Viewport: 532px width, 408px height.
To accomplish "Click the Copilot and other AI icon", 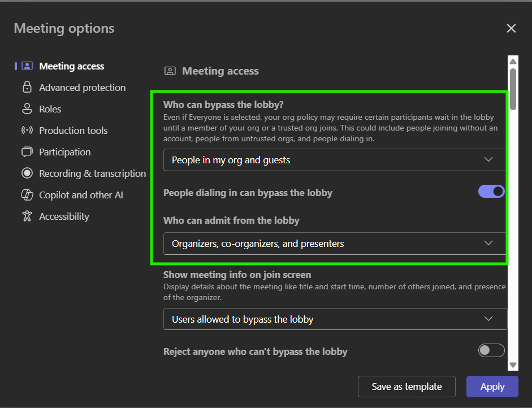I will coord(27,195).
